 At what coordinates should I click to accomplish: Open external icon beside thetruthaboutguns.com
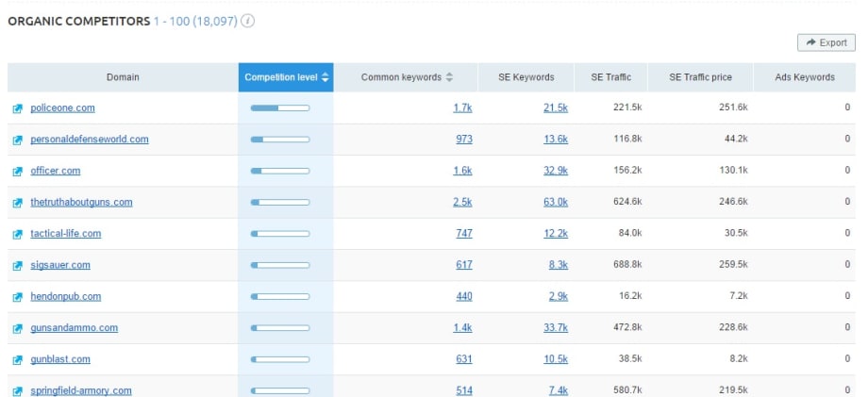pyautogui.click(x=17, y=203)
